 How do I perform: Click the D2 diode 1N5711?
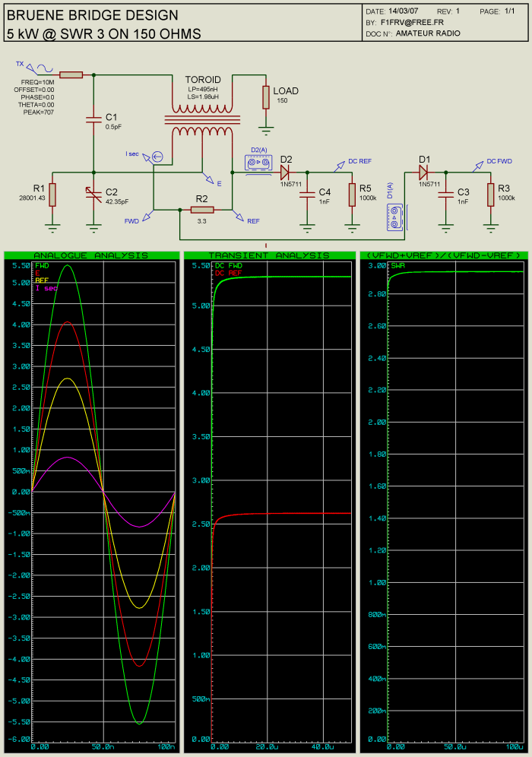[286, 172]
